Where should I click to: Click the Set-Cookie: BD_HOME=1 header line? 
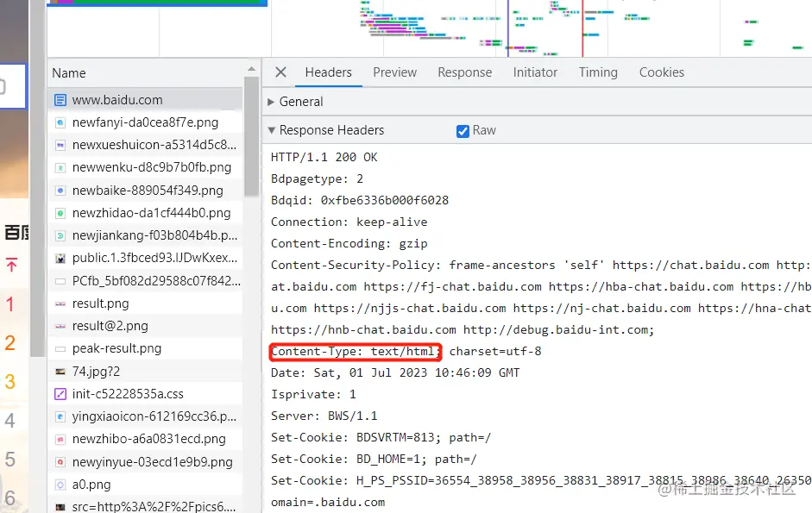click(374, 460)
